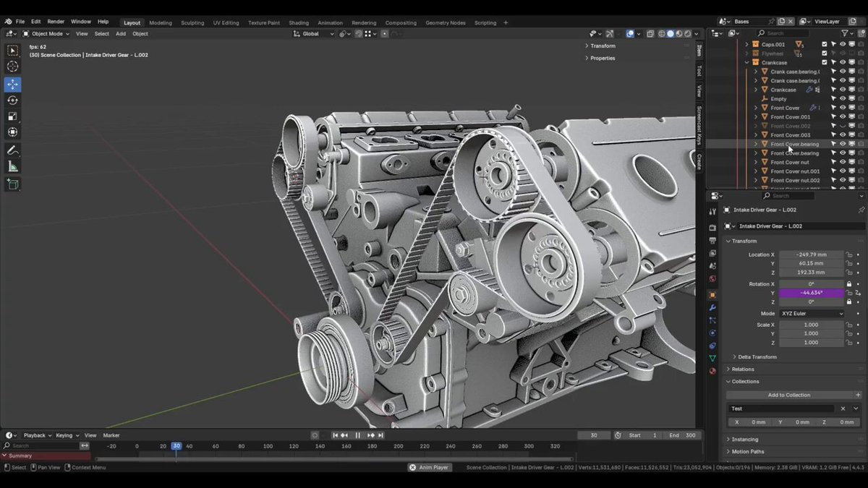The width and height of the screenshot is (868, 488).
Task: Uncheck the Crankcase collection exclude checkbox
Action: 824,62
